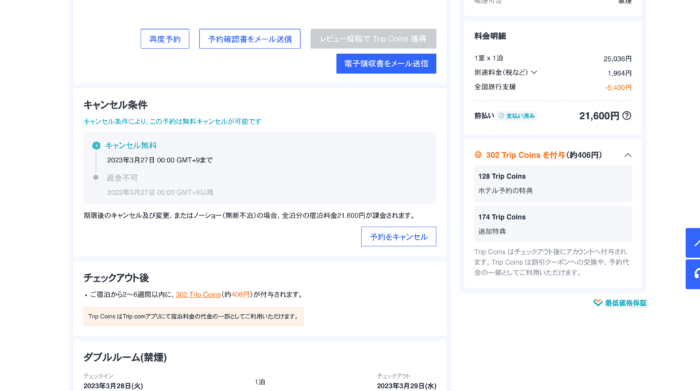Click the ダブルルーム(禁煙) heading
Screen dimensions: 700x391
125,357
